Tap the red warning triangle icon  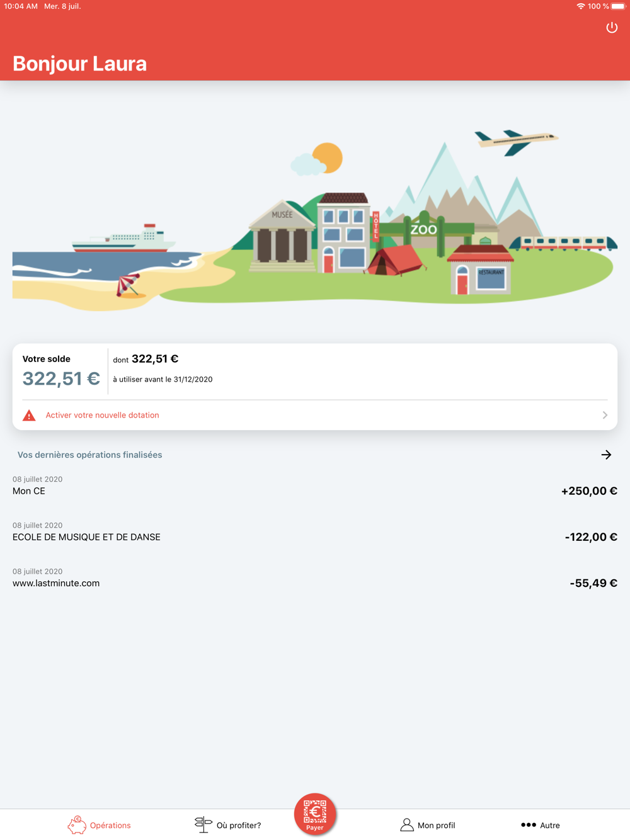29,416
